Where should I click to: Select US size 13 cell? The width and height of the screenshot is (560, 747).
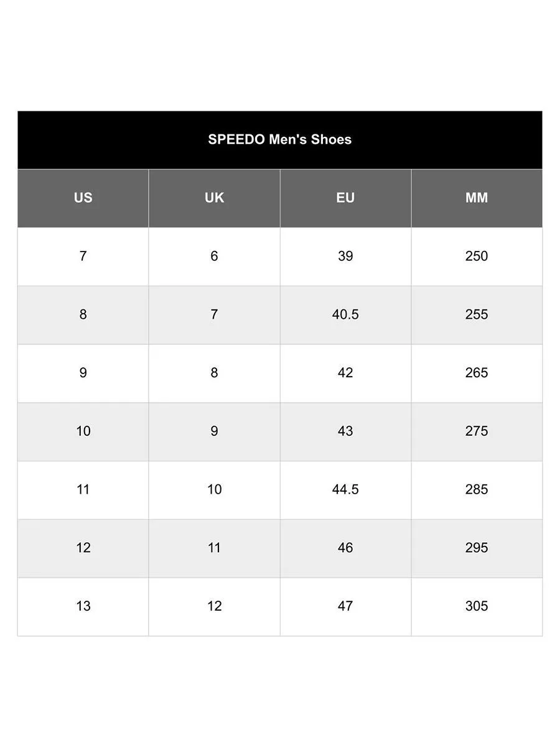pyautogui.click(x=83, y=606)
